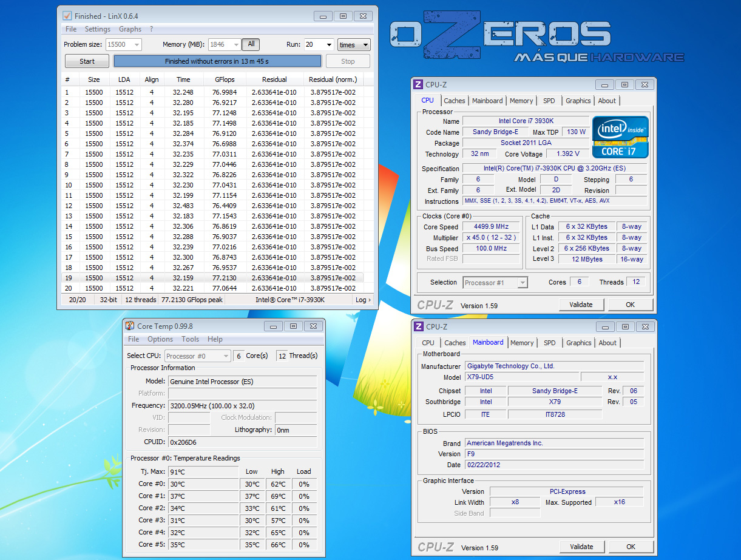Click the BIOS date 02/22/2012 field
The image size is (741, 560).
tap(554, 465)
